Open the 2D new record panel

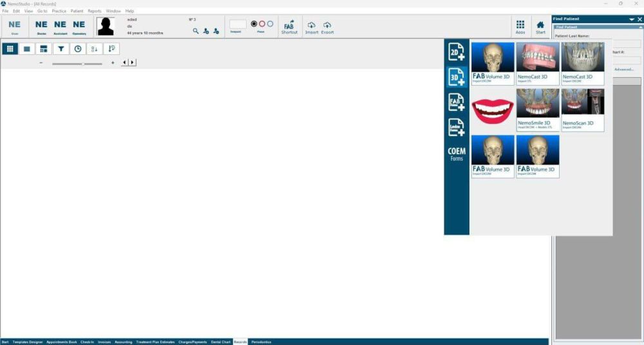coord(457,52)
